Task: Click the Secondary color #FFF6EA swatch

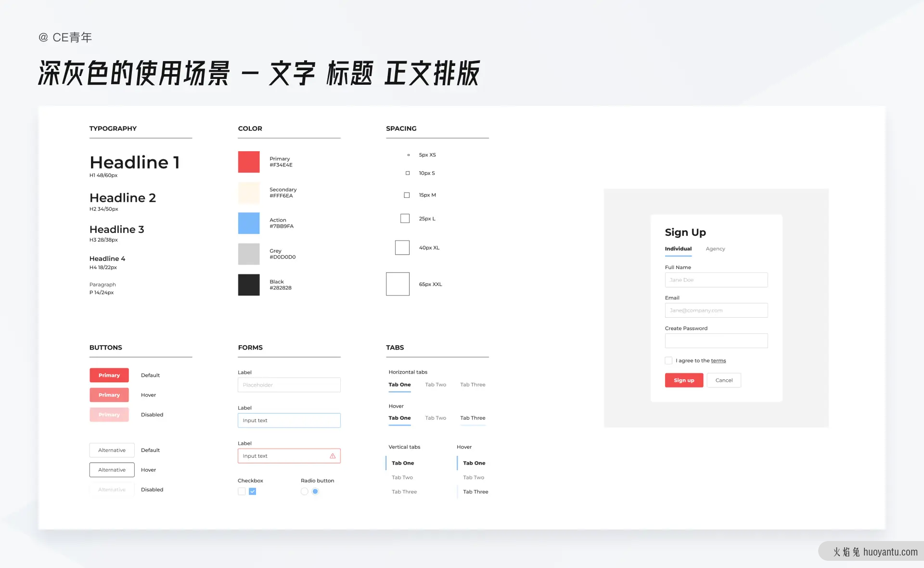Action: tap(249, 192)
